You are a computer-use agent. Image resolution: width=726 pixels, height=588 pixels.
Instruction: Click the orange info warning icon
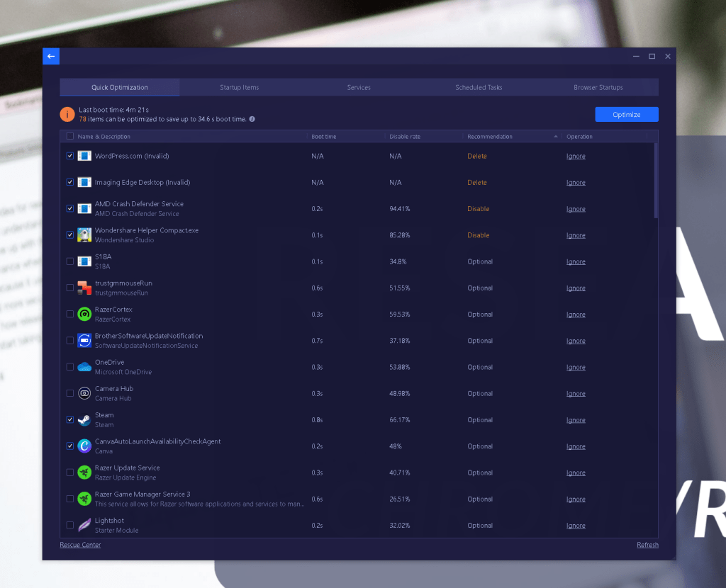click(x=67, y=114)
